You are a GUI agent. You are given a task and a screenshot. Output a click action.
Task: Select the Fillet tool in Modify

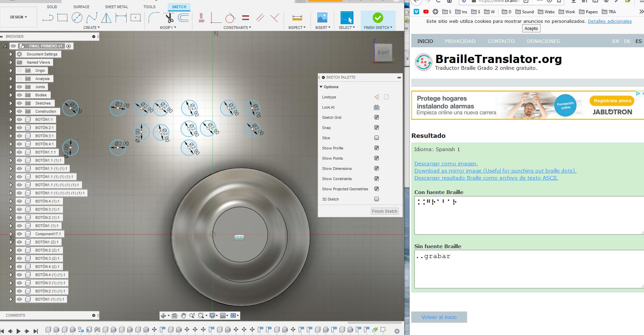[154, 18]
